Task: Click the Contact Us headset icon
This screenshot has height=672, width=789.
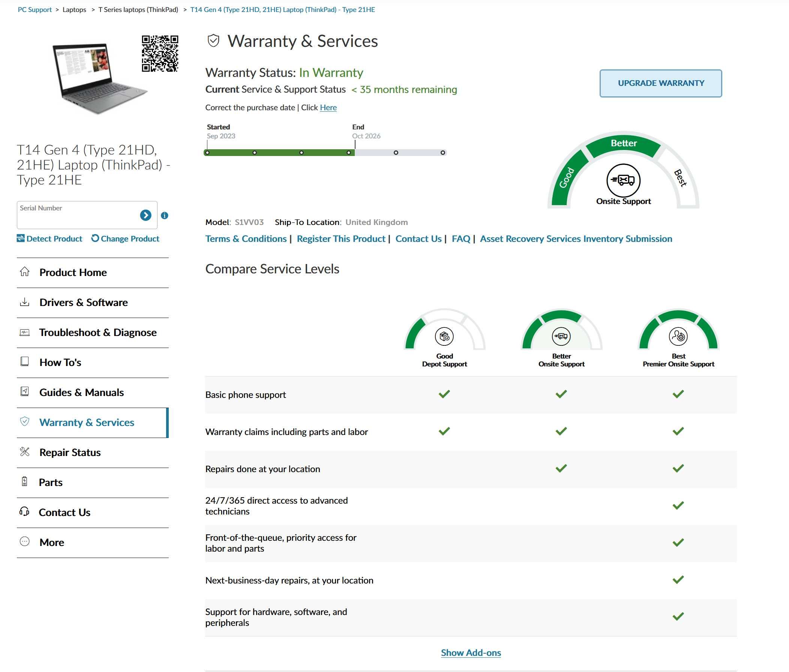Action: tap(24, 511)
